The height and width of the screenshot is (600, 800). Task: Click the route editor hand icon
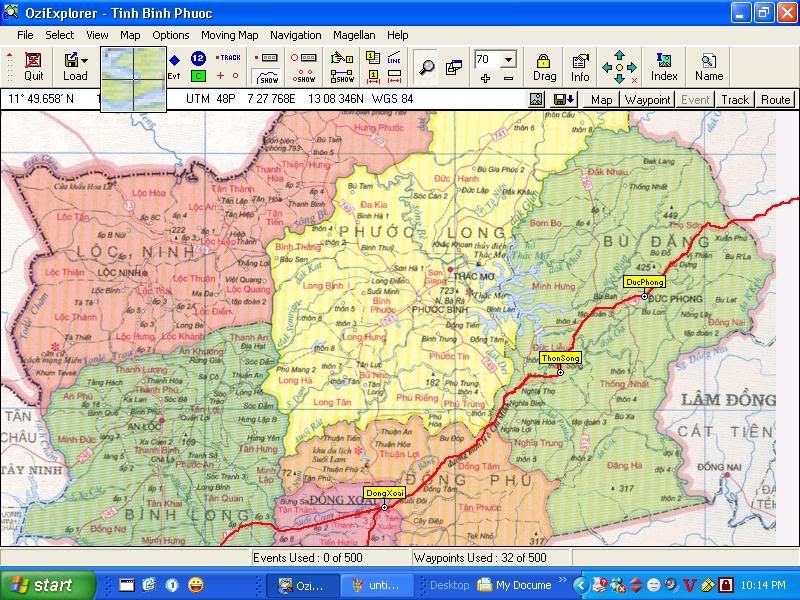point(342,58)
